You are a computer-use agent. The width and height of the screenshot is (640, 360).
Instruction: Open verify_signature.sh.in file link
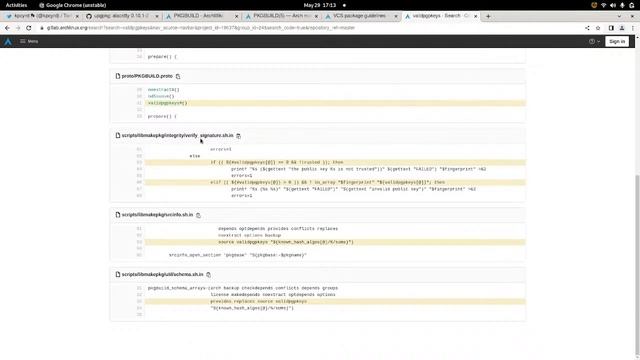tap(178, 136)
